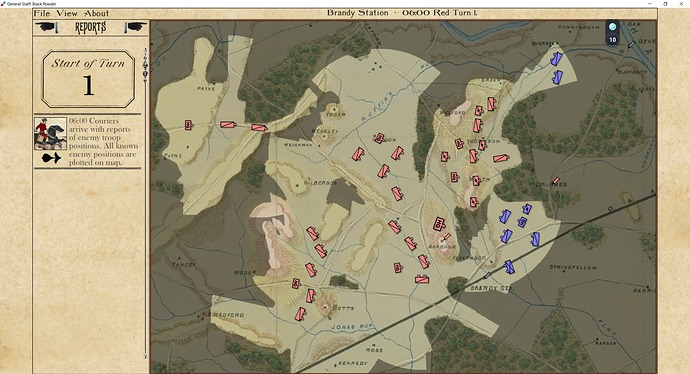Select the Start of Turn 1 box
Screen dimensions: 690x374
[88, 79]
